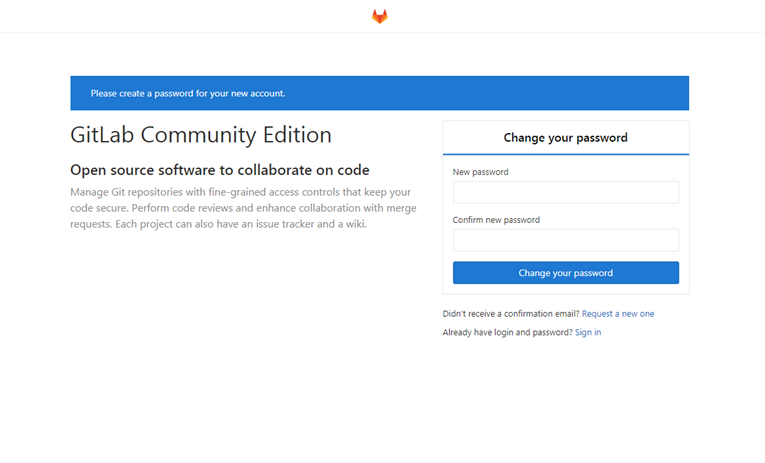Click the GitLab Community Edition heading
This screenshot has width=765, height=463.
(201, 135)
